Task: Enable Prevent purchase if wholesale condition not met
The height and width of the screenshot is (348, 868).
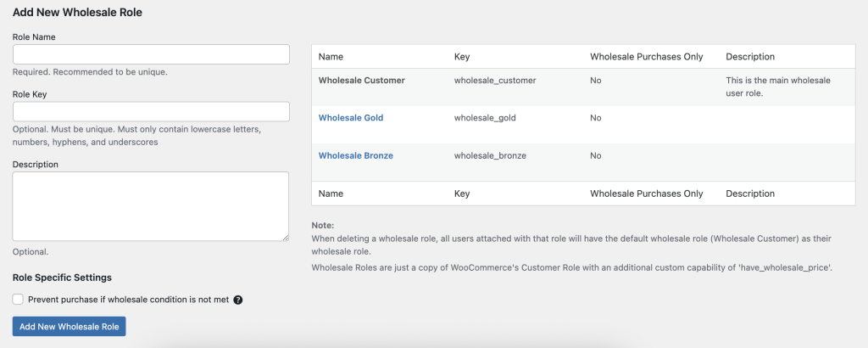Action: 18,300
